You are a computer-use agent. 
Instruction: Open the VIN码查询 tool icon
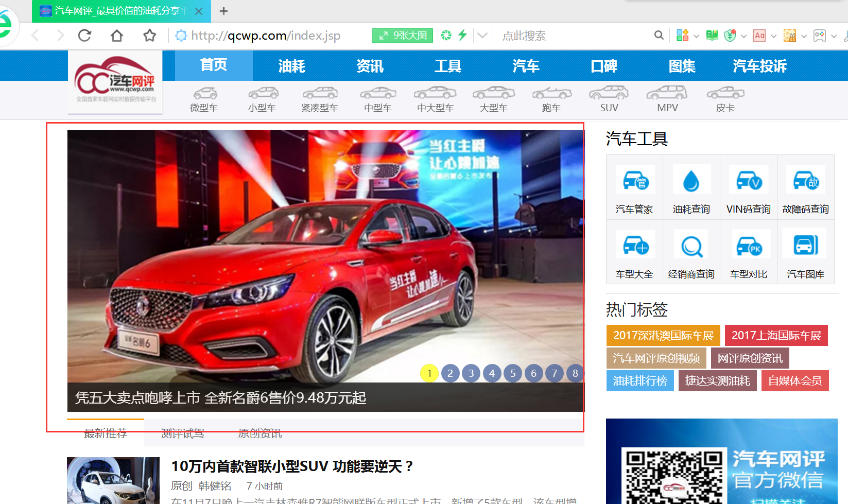(749, 180)
